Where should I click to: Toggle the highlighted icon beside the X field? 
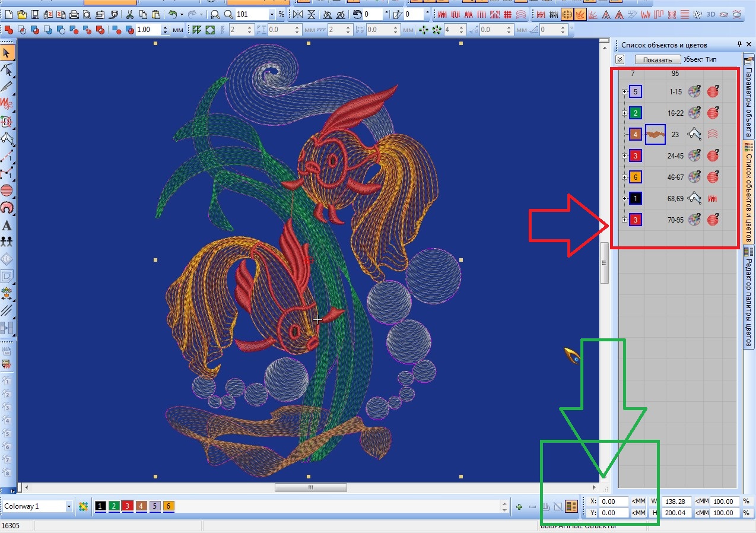571,506
